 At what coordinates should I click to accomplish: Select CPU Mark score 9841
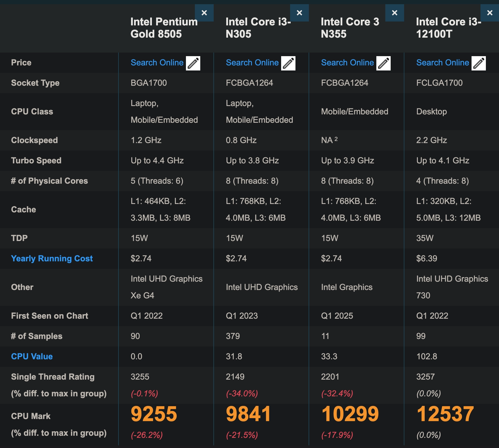tap(248, 414)
